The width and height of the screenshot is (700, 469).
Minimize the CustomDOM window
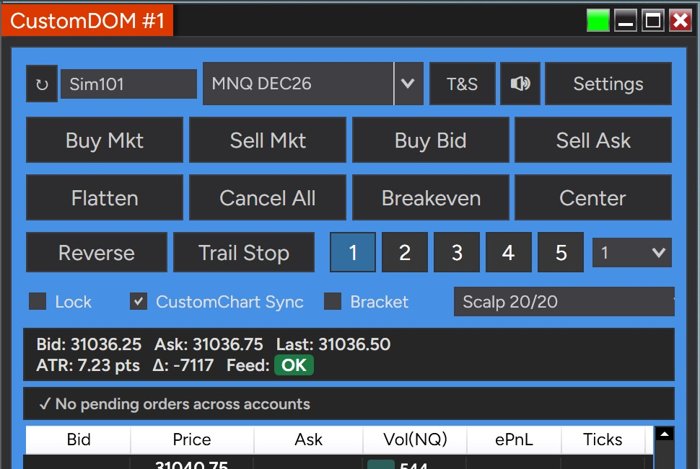tap(625, 21)
